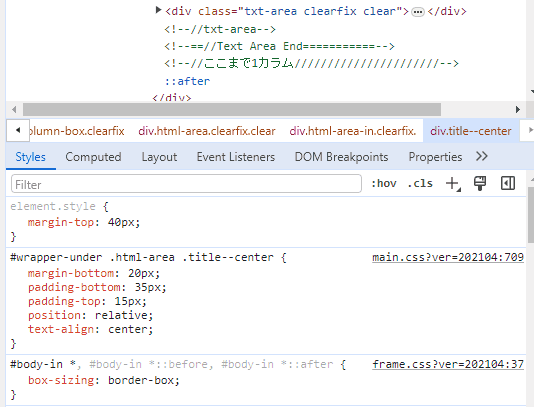Show more tabs with double chevron

click(482, 157)
